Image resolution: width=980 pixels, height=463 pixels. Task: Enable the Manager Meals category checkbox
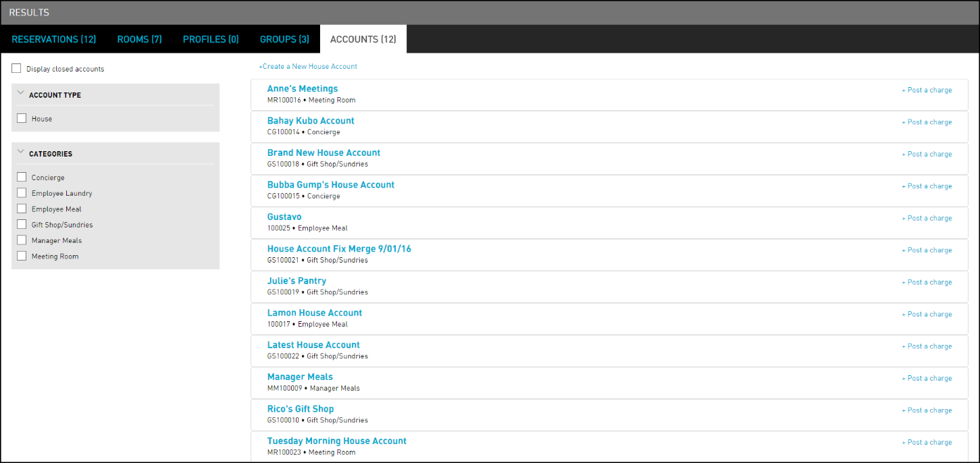point(22,240)
